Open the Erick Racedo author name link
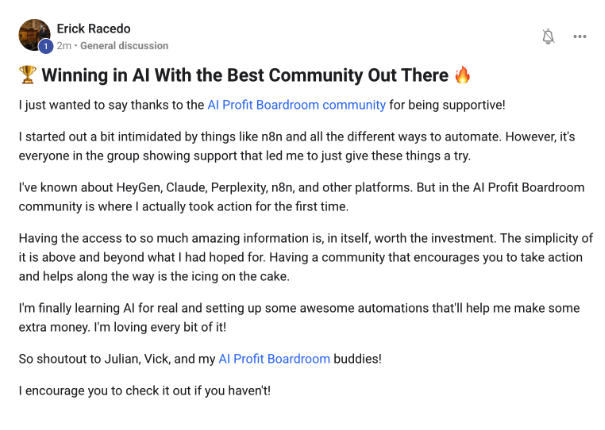The width and height of the screenshot is (605, 430). [95, 28]
